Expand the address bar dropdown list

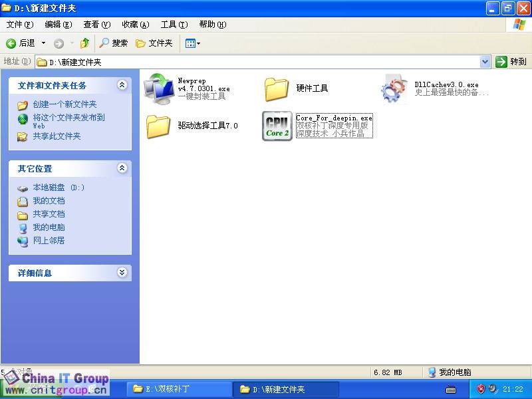tap(485, 62)
